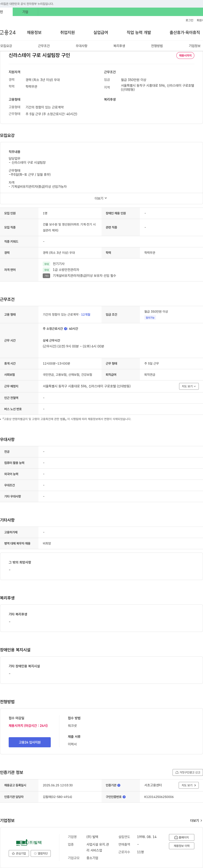
Task: Click the 비희망 value for 병역 대체 복무자 채용
Action: point(47,544)
